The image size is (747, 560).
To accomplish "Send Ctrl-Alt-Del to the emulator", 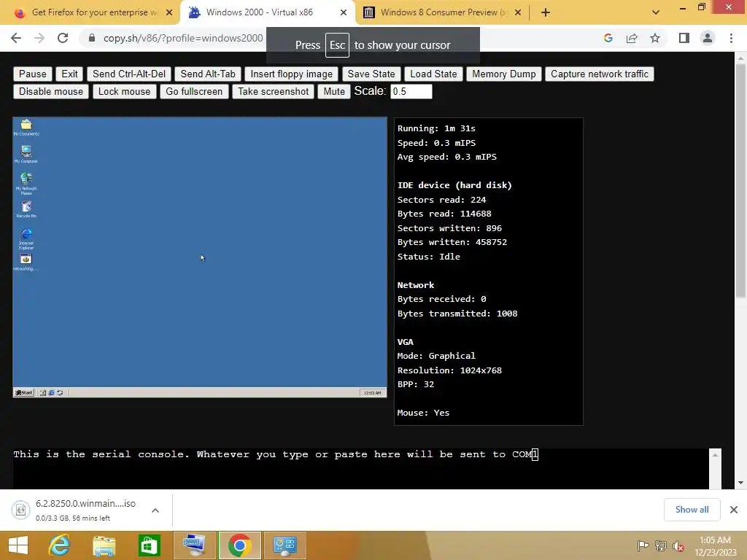I will pos(128,74).
